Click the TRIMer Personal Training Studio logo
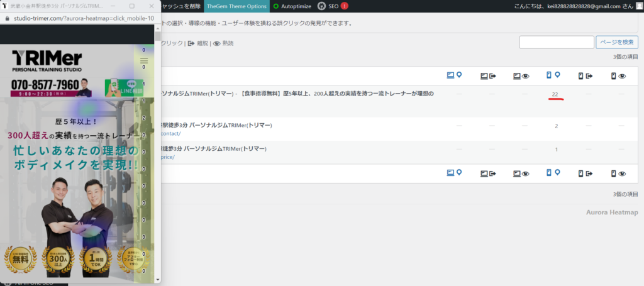 47,62
